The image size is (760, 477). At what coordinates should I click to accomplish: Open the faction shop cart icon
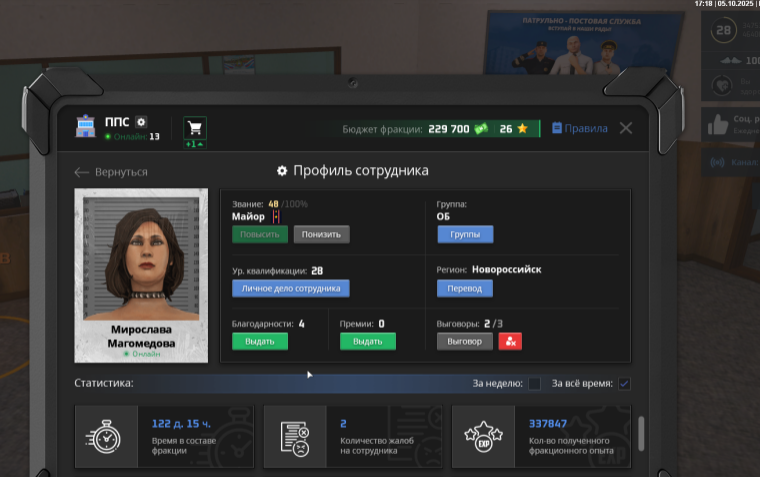click(x=194, y=128)
